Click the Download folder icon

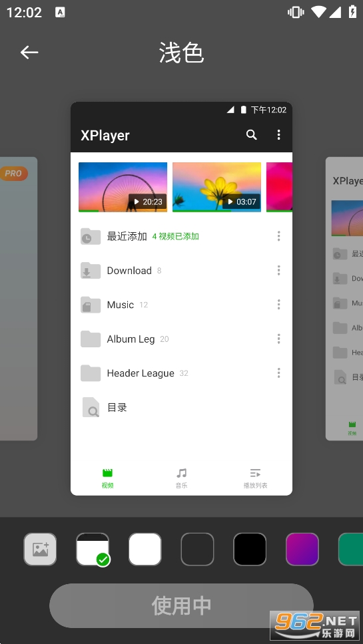pos(91,271)
